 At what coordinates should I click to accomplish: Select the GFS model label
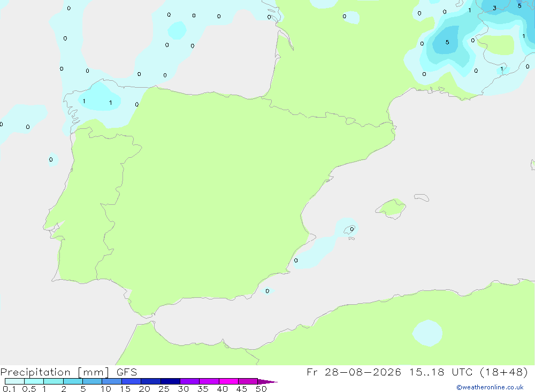[x=127, y=372]
